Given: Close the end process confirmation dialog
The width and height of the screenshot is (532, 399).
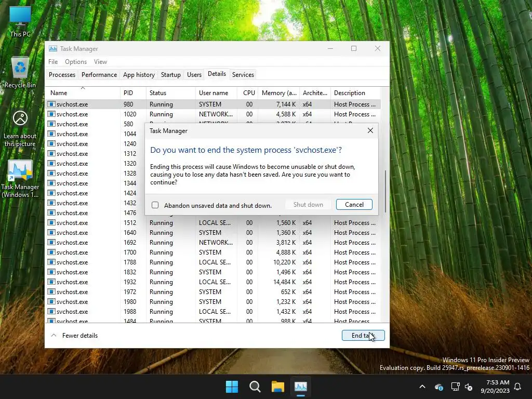Looking at the screenshot, I should [x=370, y=130].
